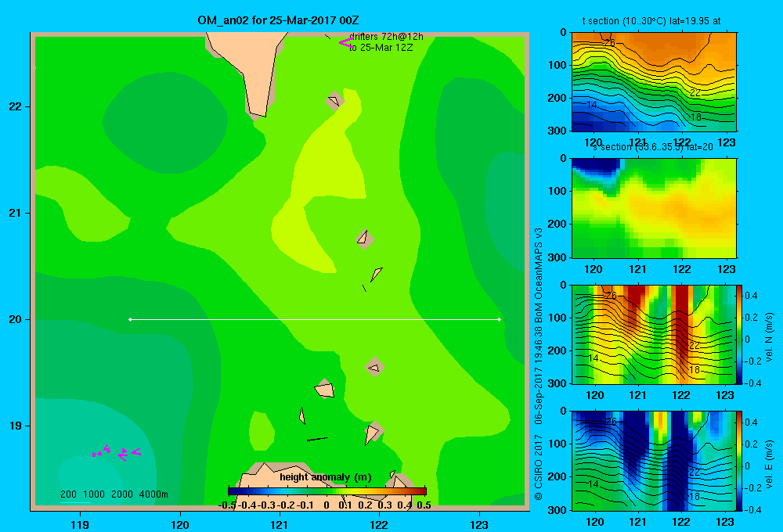Image resolution: width=783 pixels, height=532 pixels.
Task: Select the left endpoint diamond of the white transect line
Action: 130,319
